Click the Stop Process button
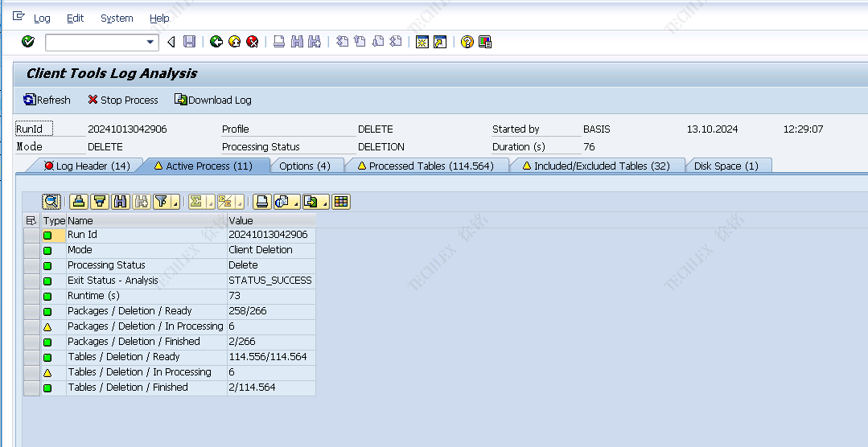This screenshot has width=868, height=447. coord(122,100)
